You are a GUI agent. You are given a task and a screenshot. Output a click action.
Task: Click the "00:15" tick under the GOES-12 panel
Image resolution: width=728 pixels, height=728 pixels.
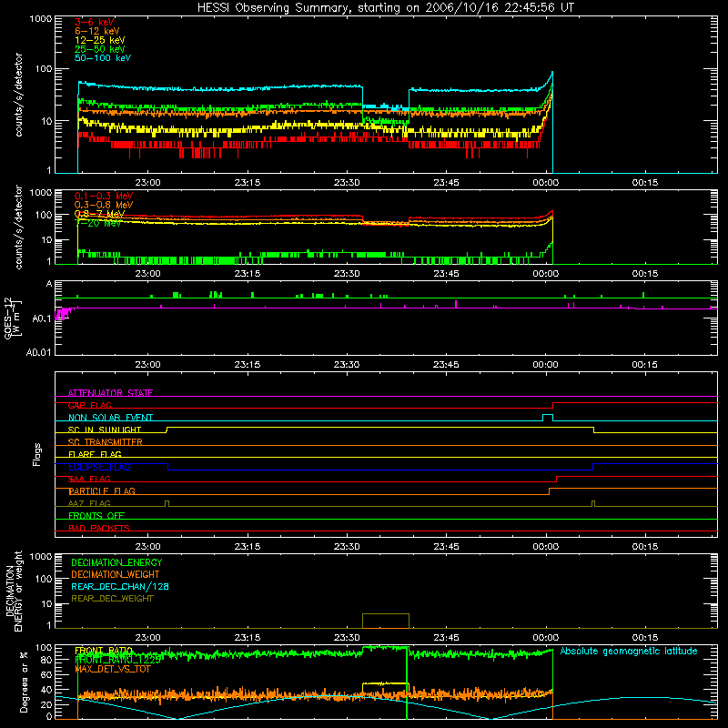click(x=645, y=365)
